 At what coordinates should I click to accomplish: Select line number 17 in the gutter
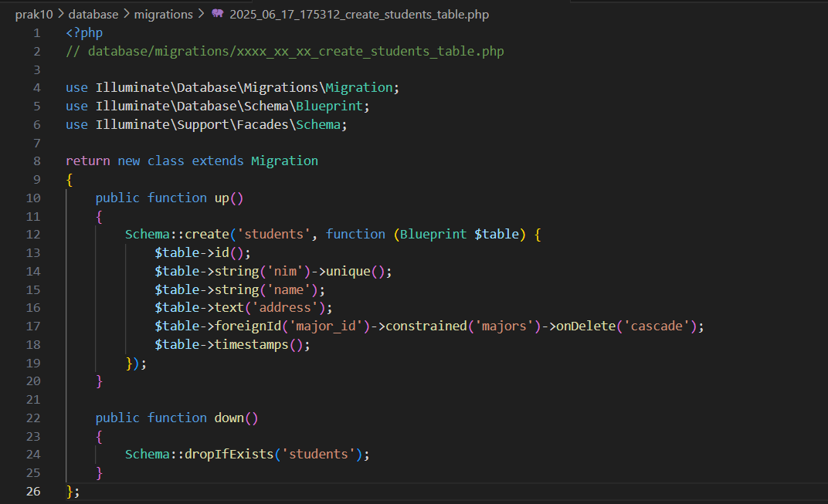click(x=32, y=326)
